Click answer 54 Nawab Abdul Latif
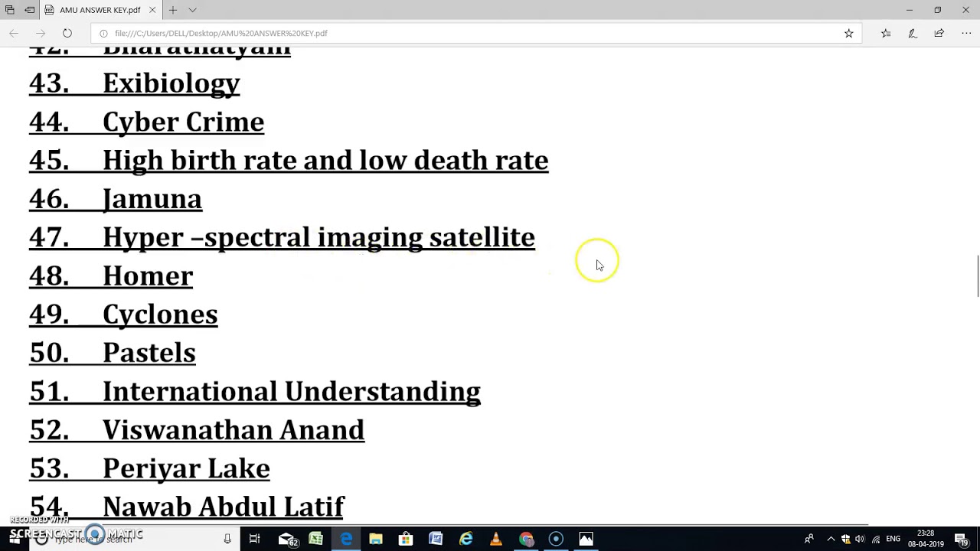 tap(187, 507)
